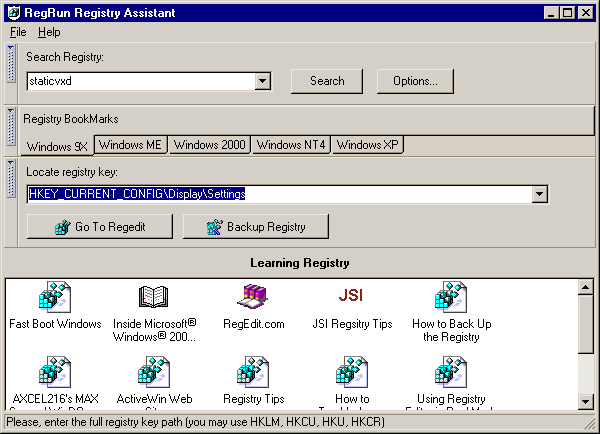Collapse the Registry BookMarks panel grip
This screenshot has height=434, width=600.
[x=11, y=127]
